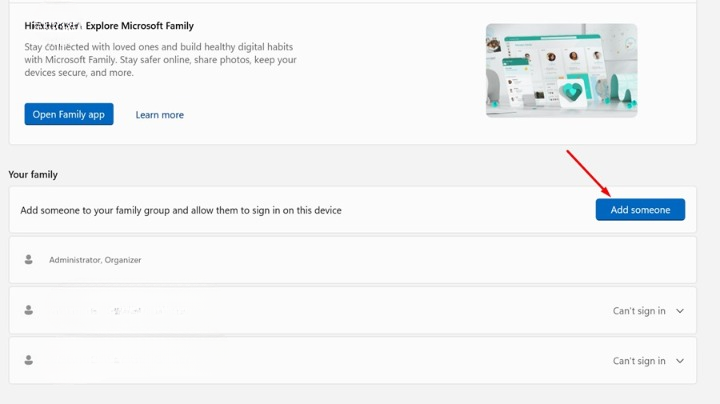Select the middle family member row
This screenshot has width=720, height=404.
coord(353,310)
